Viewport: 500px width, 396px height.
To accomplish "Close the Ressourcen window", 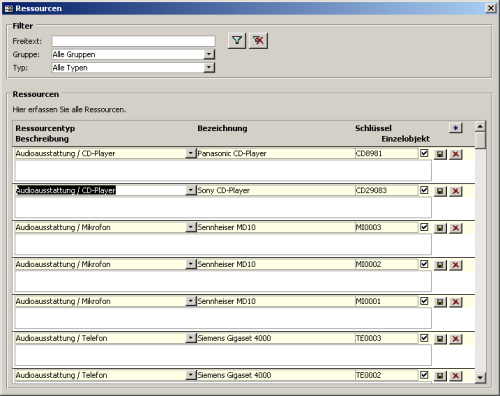I will tap(491, 8).
